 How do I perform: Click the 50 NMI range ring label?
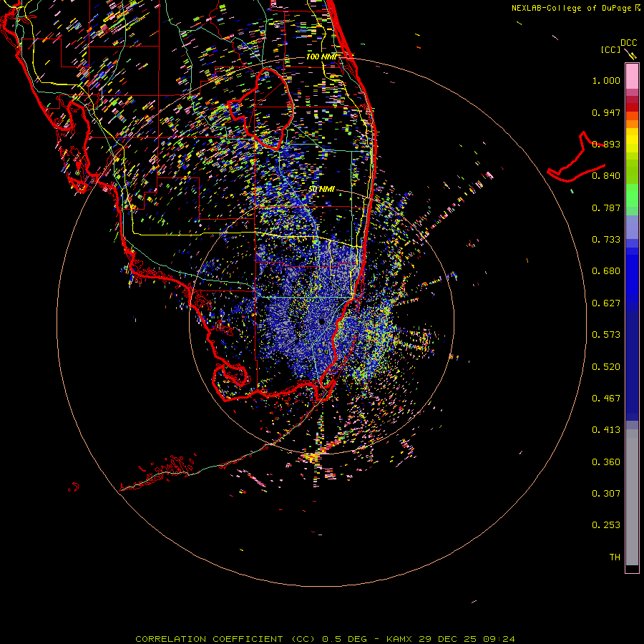[321, 189]
